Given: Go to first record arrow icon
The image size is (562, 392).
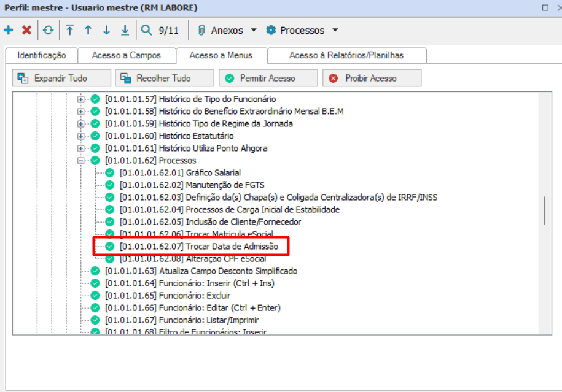Looking at the screenshot, I should coord(70,30).
